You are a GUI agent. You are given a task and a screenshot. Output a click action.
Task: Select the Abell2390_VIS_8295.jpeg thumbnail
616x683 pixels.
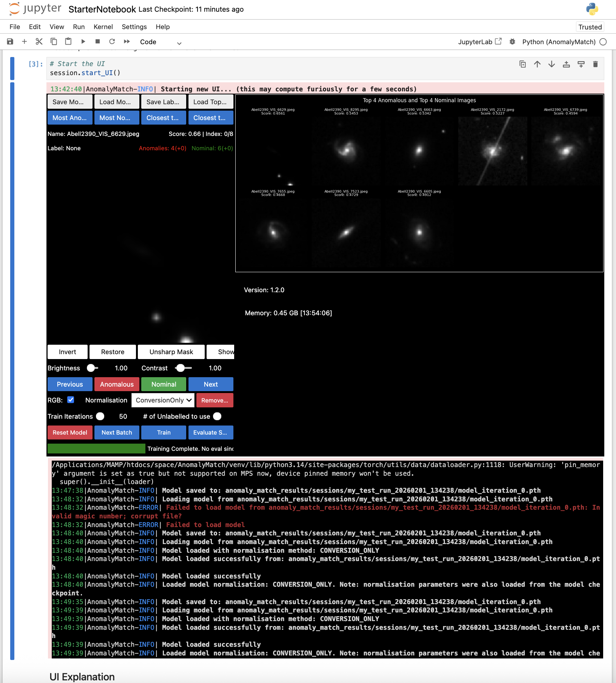tap(346, 151)
